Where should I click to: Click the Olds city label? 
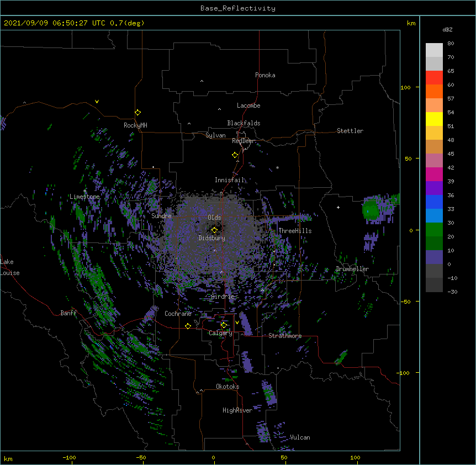[x=214, y=218]
